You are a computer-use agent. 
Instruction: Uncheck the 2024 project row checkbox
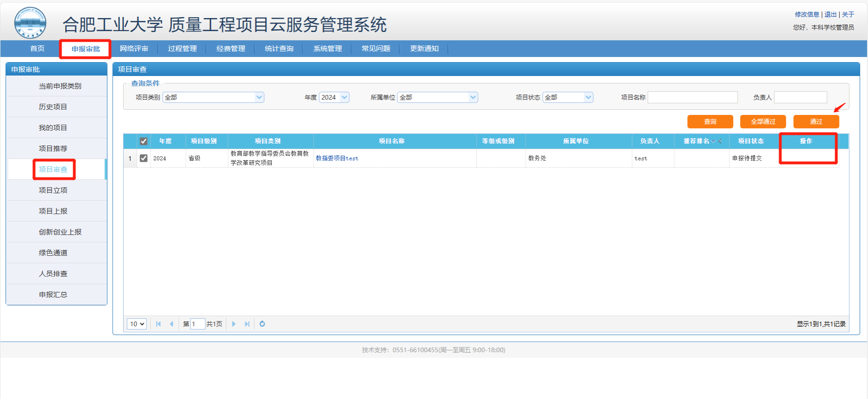pyautogui.click(x=144, y=158)
